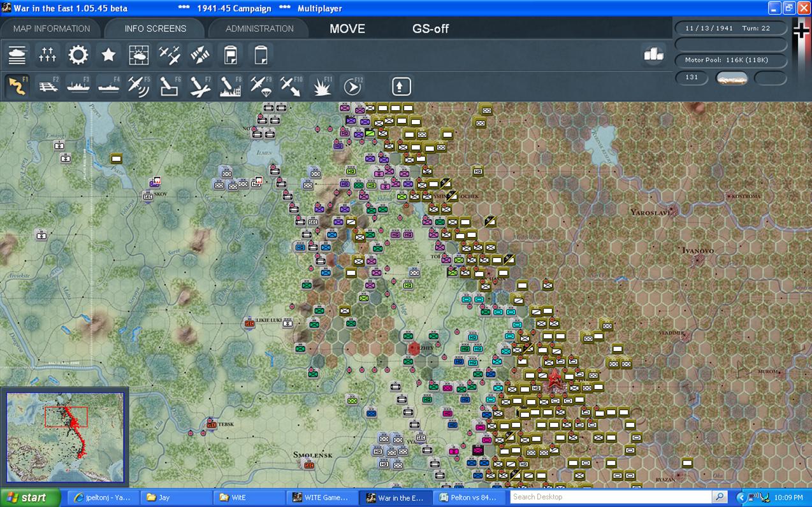Open the reinforcement arrows icon
The width and height of the screenshot is (812, 507).
[200, 55]
